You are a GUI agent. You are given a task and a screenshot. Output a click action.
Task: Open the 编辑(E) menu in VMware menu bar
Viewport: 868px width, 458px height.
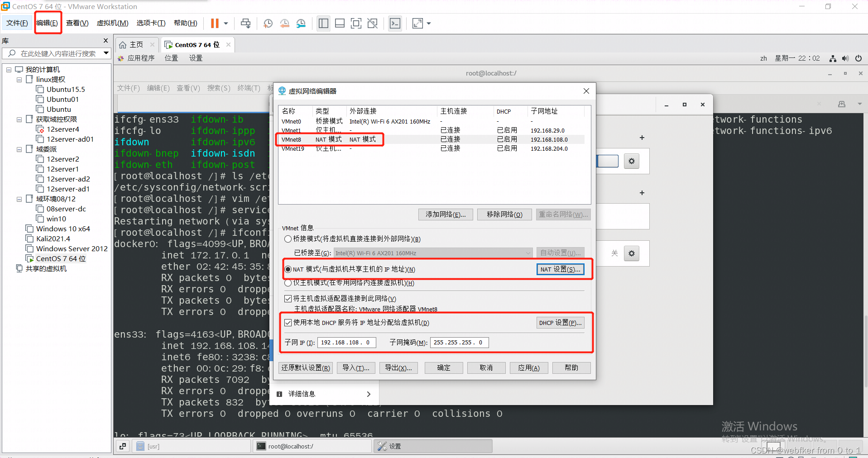[47, 23]
